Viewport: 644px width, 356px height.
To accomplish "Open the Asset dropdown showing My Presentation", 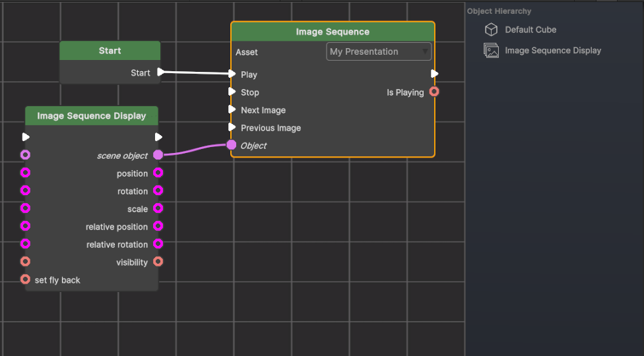I will tap(379, 51).
